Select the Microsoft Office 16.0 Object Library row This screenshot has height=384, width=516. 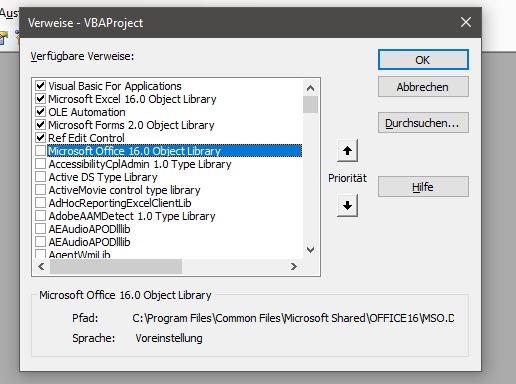(x=174, y=151)
